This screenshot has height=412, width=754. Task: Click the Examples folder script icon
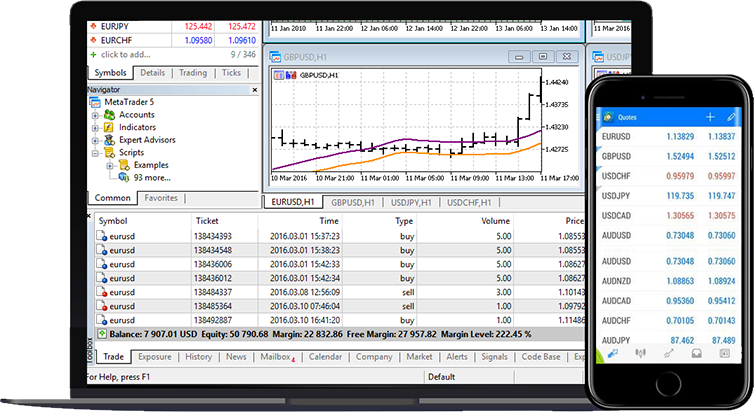pyautogui.click(x=124, y=165)
